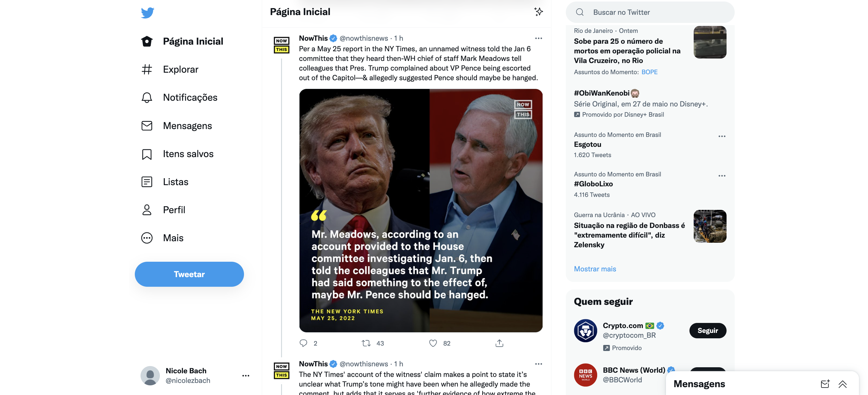Reply to the first NowThis tweet
Screen dimensions: 868x395
pyautogui.click(x=303, y=343)
